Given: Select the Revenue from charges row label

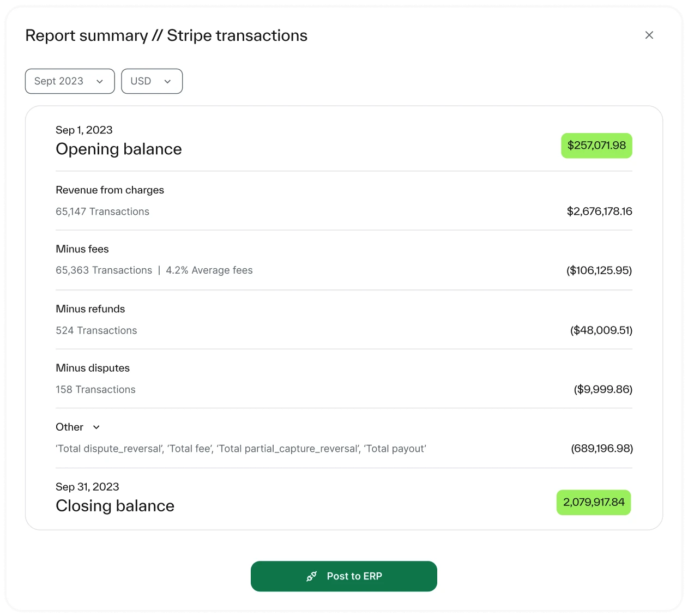Looking at the screenshot, I should (x=110, y=190).
